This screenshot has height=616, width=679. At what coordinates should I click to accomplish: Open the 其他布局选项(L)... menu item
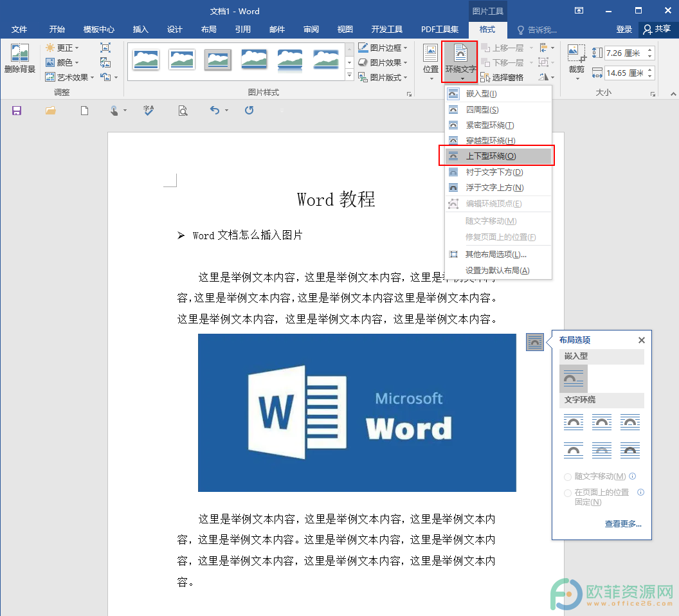[x=498, y=254]
